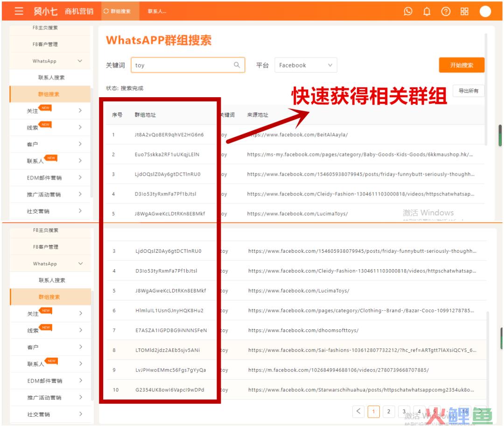Open source link facebook.com/dhoomsofttoys/
This screenshot has width=504, height=427.
[x=303, y=330]
